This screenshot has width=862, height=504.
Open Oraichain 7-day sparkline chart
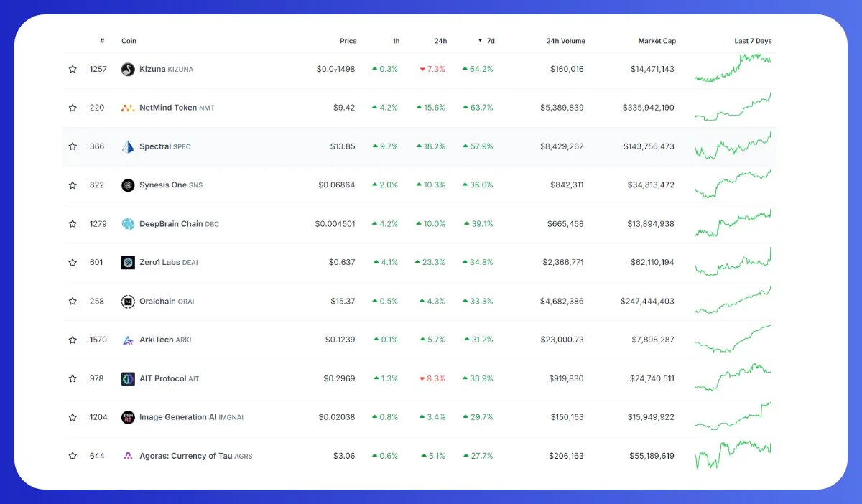point(733,300)
